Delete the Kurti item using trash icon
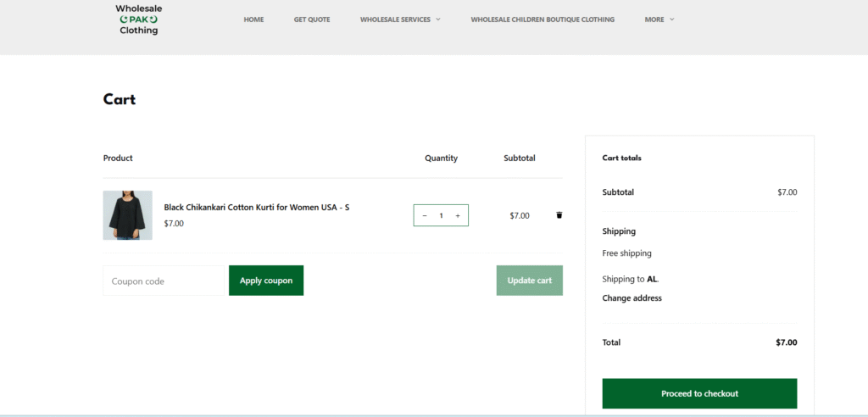The image size is (868, 417). [559, 215]
